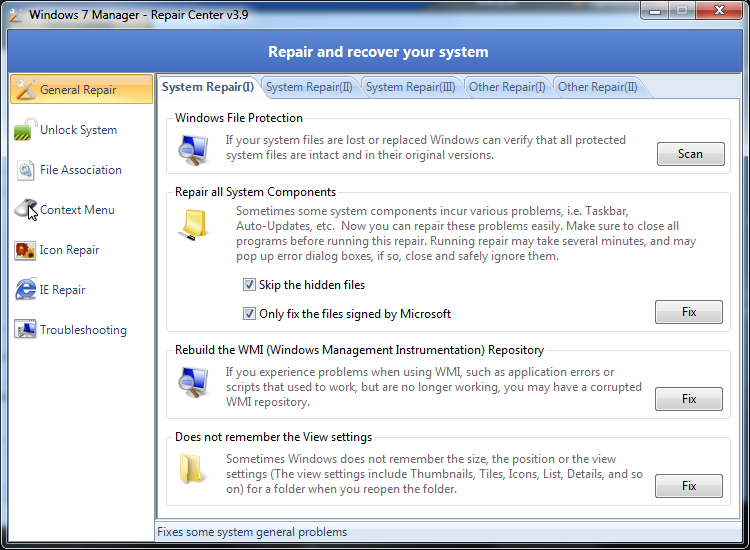Click the Unlock System padlock icon
Image resolution: width=750 pixels, height=550 pixels.
coord(25,130)
